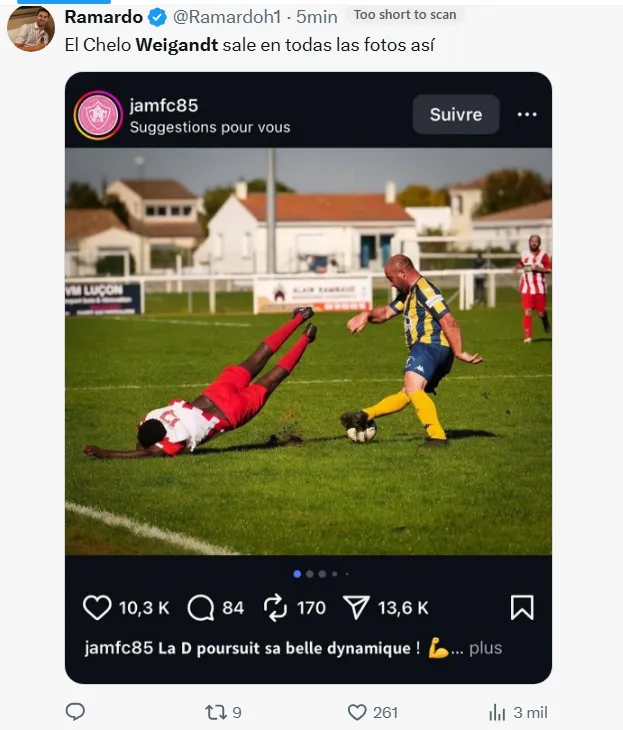Open Ramardo's profile avatar
The image size is (623, 730).
[31, 28]
